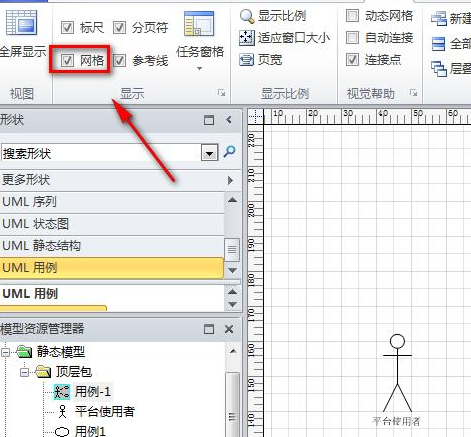Click the 全屏显示 full screen icon

pyautogui.click(x=21, y=22)
